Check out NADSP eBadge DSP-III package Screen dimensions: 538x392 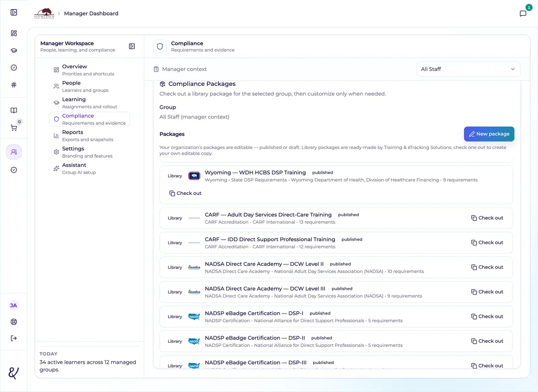click(487, 366)
